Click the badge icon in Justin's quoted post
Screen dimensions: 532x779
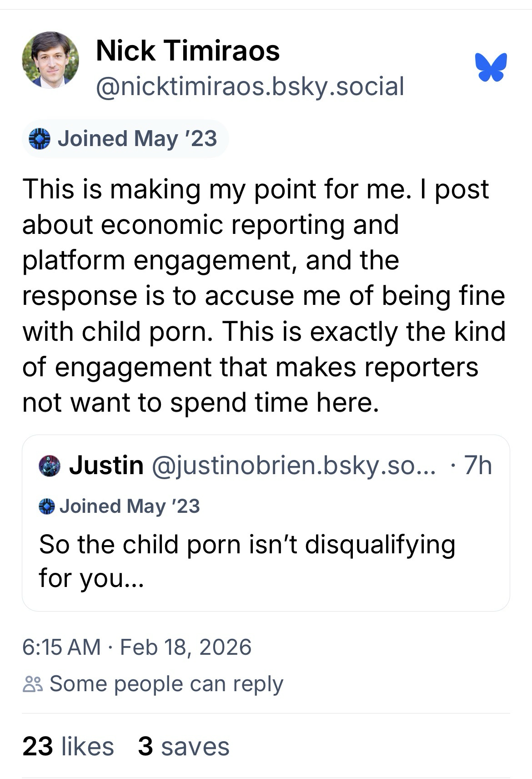point(47,506)
